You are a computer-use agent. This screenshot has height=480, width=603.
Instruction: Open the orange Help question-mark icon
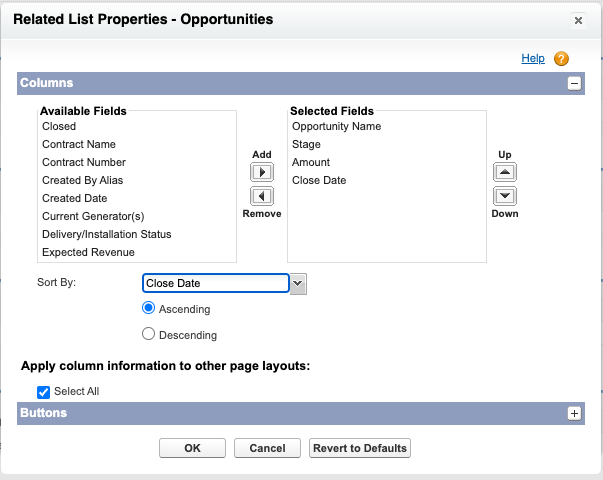tap(561, 59)
